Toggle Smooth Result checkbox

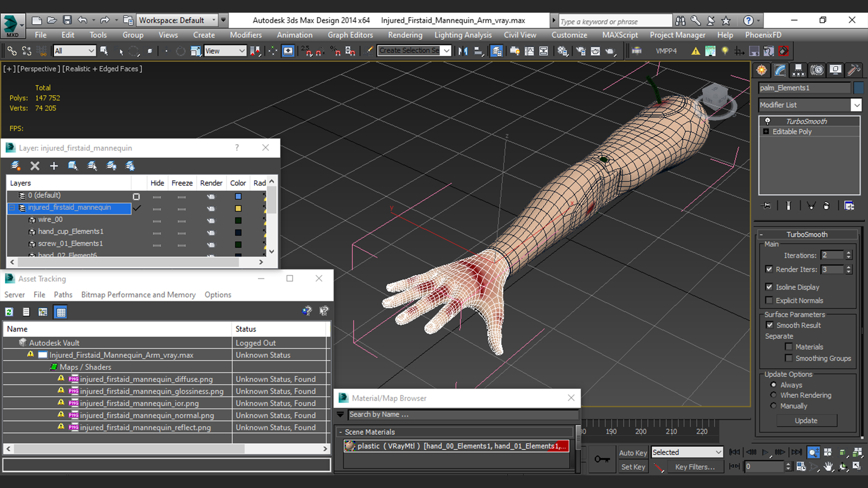[769, 325]
